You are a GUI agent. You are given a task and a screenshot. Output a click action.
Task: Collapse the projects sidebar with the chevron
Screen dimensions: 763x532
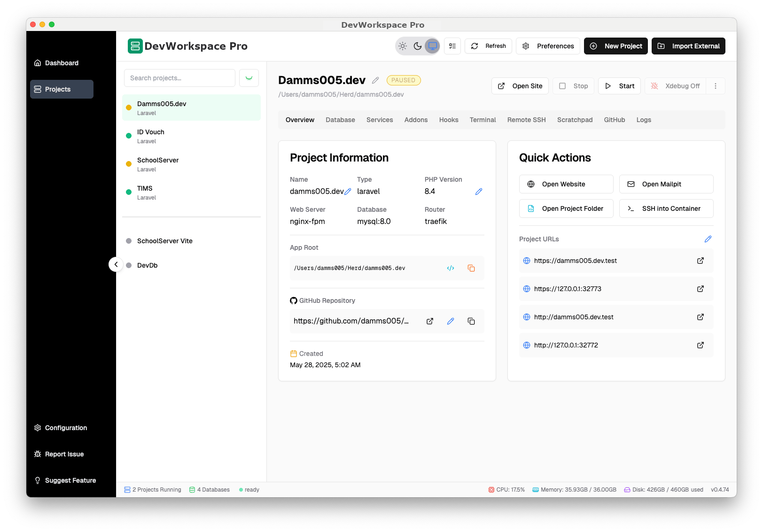pyautogui.click(x=116, y=264)
